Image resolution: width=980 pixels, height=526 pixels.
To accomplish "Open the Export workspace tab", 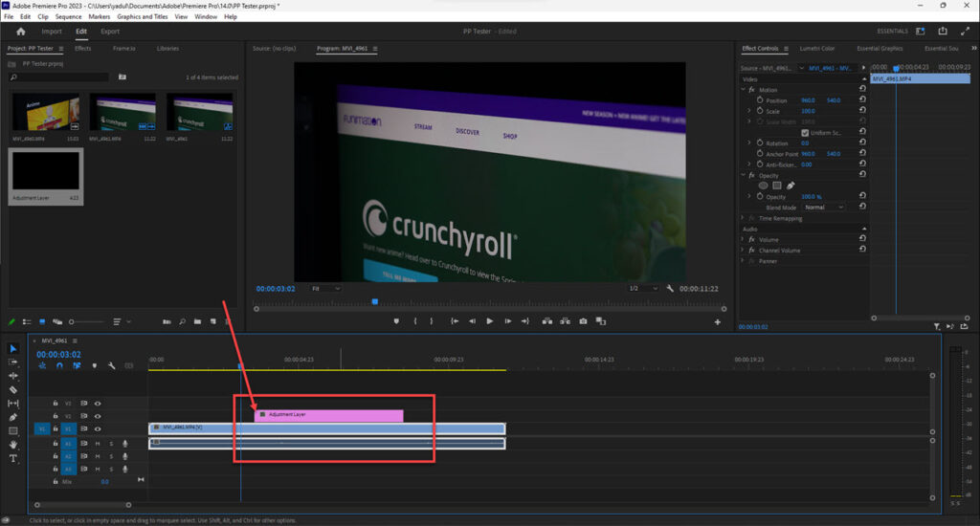I will point(110,32).
